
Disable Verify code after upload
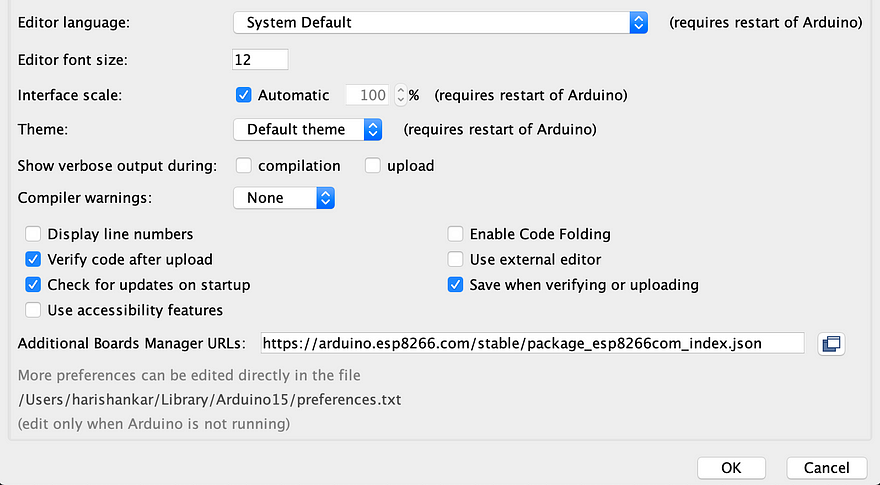pyautogui.click(x=33, y=259)
